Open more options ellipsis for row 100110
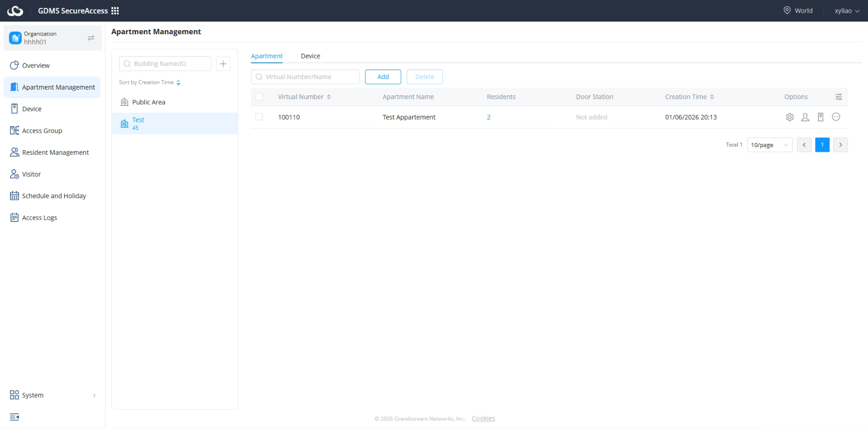 (836, 117)
